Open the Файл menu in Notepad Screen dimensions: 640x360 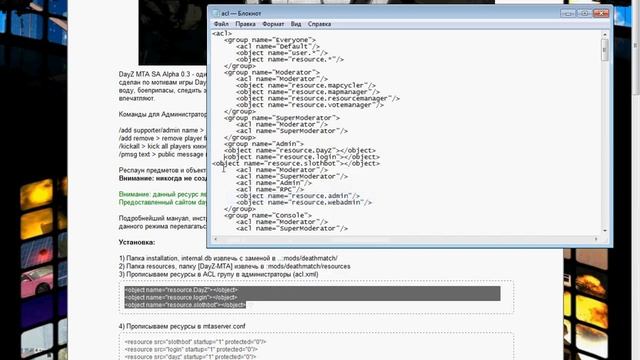pos(221,24)
